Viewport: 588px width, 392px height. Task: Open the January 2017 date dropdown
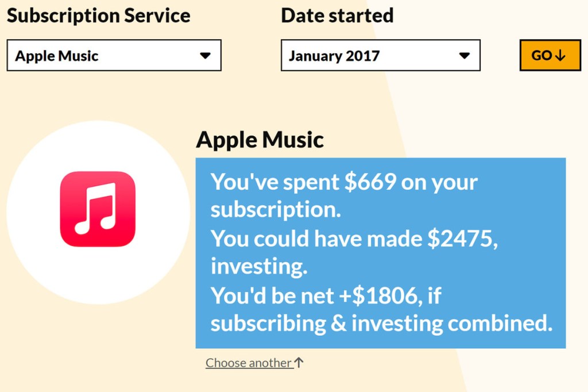point(381,55)
